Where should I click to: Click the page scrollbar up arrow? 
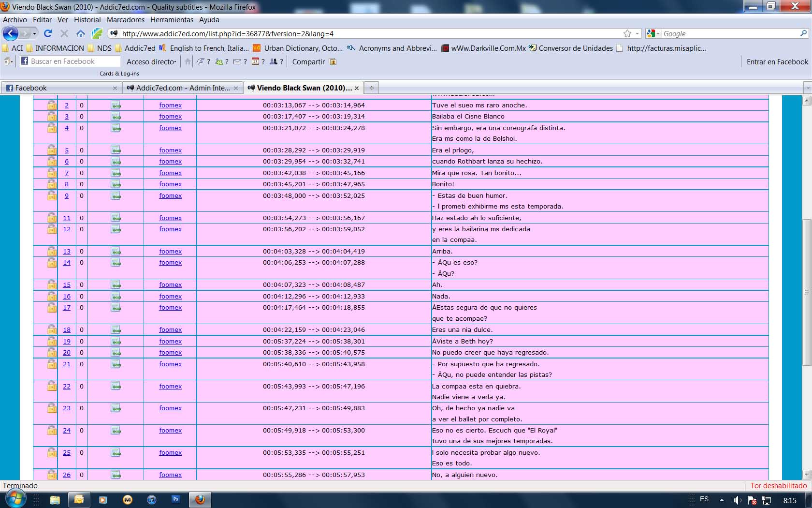(806, 101)
